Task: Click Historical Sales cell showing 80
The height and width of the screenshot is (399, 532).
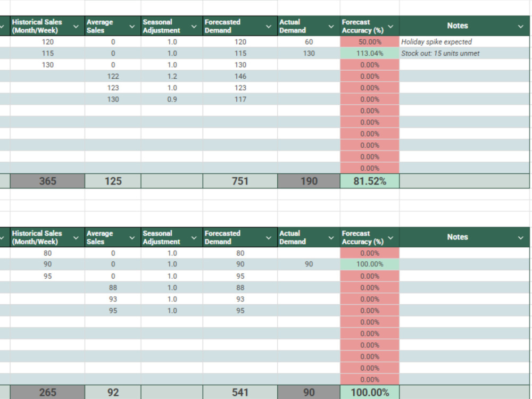Action: (x=47, y=253)
